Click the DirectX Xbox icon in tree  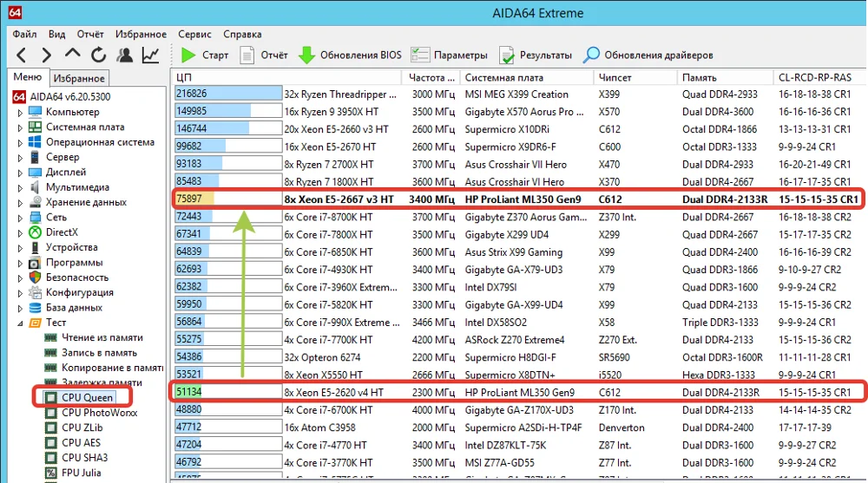tap(35, 232)
